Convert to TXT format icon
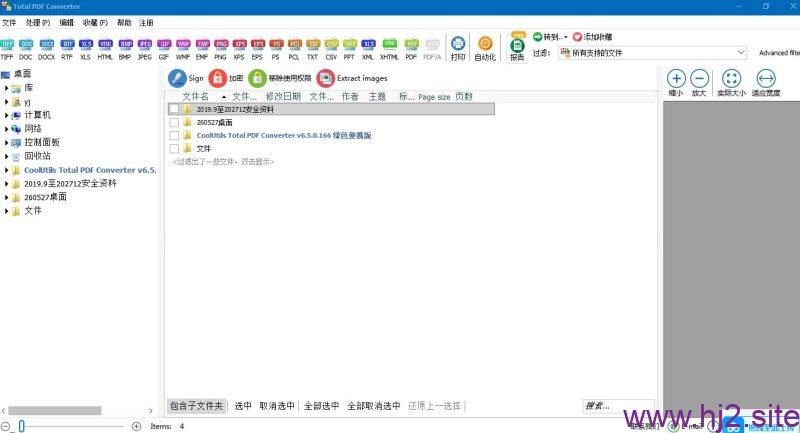 313,49
